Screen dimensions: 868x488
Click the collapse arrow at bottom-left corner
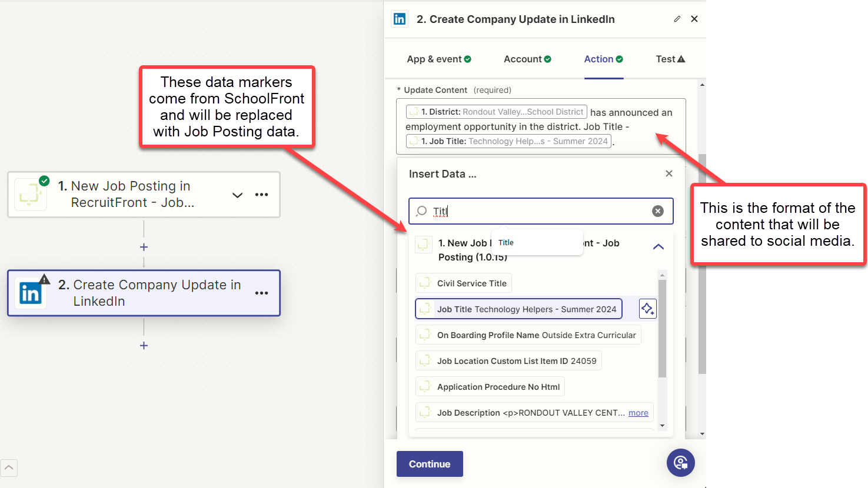click(x=9, y=467)
